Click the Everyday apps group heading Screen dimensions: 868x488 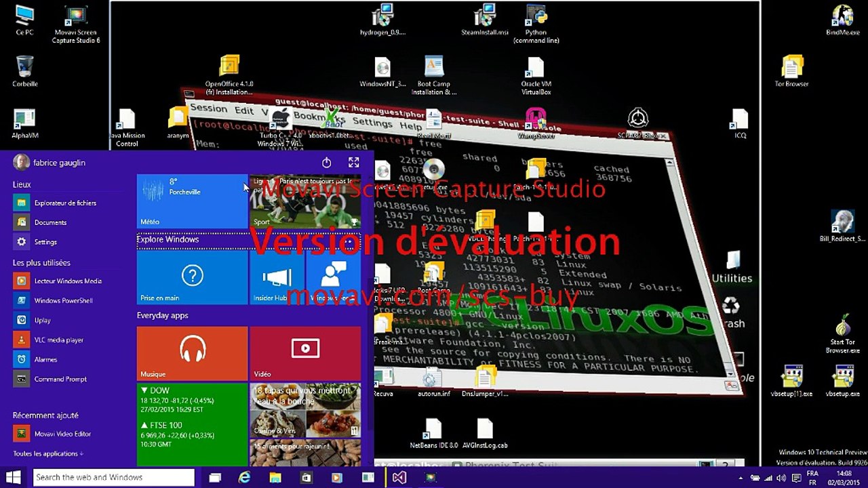pyautogui.click(x=162, y=315)
